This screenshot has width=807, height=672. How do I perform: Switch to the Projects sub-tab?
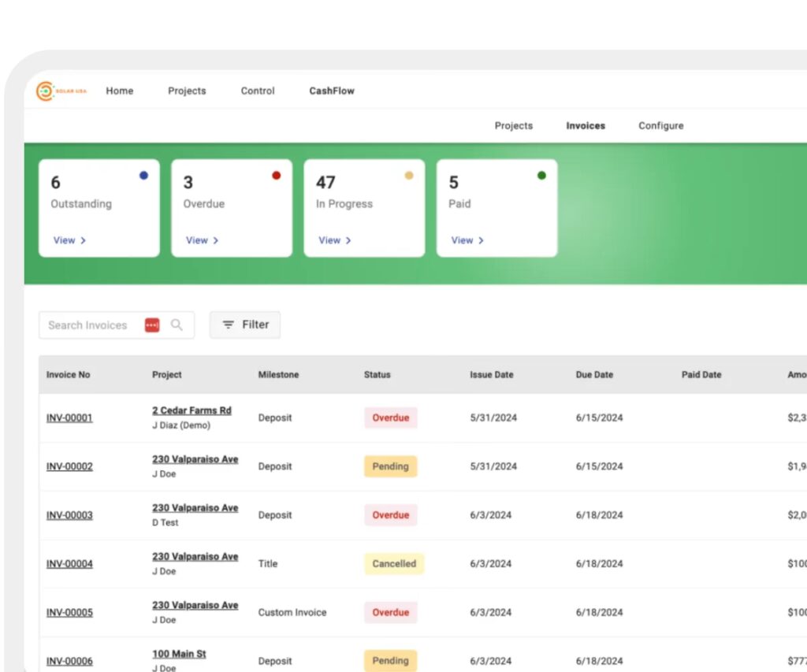coord(514,126)
